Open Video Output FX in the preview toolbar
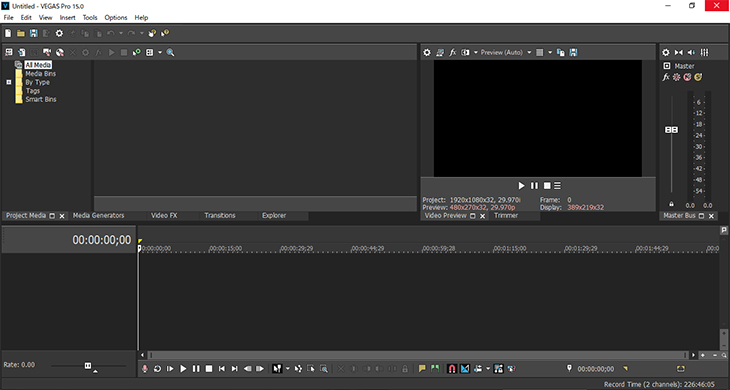730x390 pixels. [453, 53]
